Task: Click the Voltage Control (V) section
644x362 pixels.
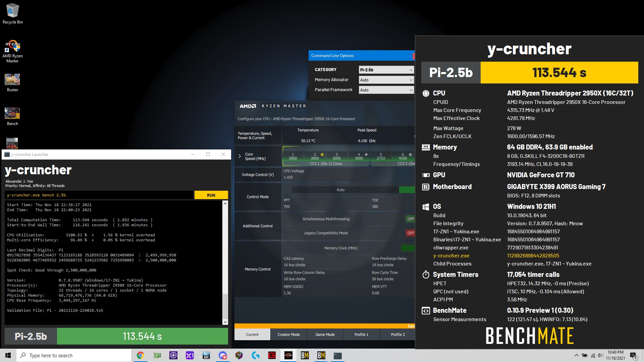Action: [x=258, y=175]
